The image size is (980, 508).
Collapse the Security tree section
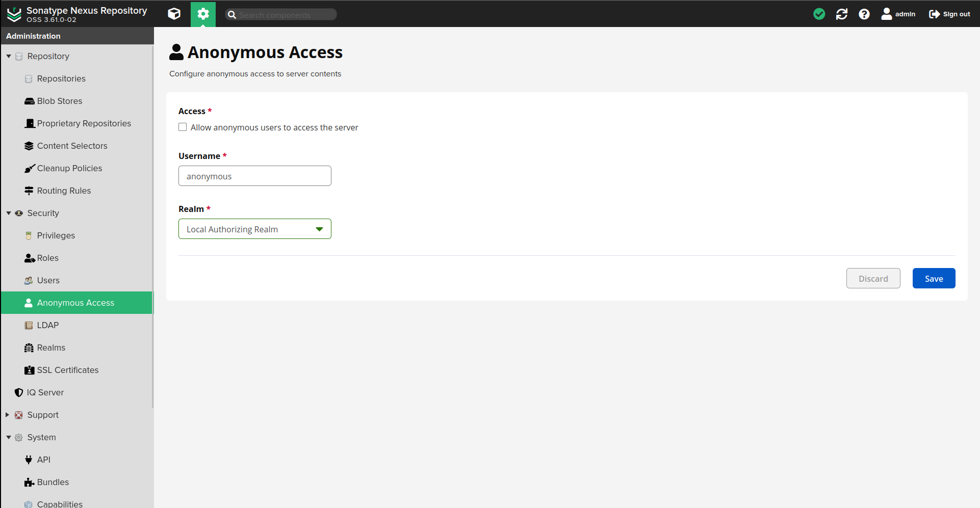point(9,213)
